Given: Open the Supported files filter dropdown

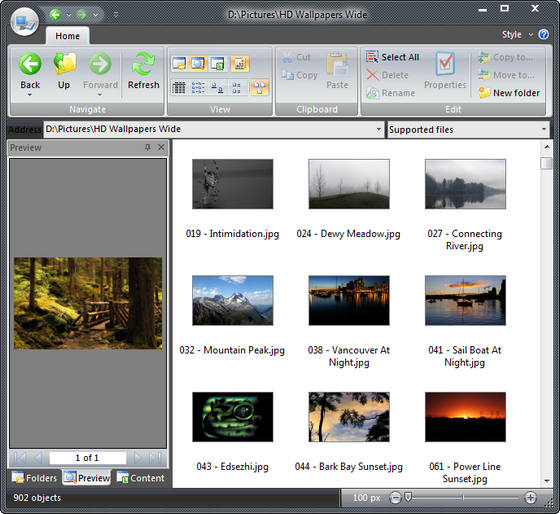Looking at the screenshot, I should pyautogui.click(x=544, y=129).
